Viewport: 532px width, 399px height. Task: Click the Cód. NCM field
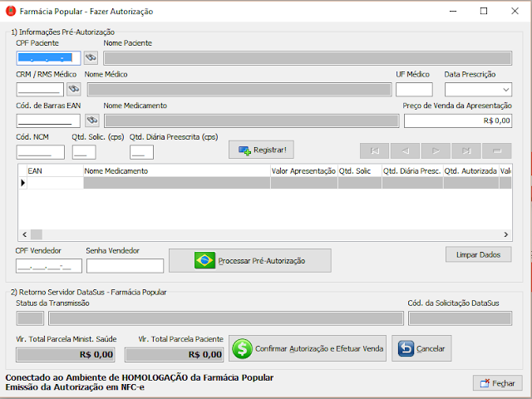click(41, 152)
